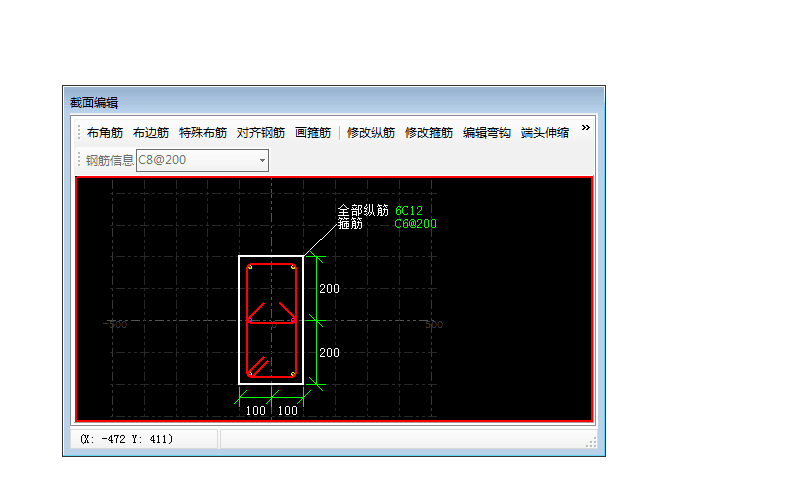The image size is (801, 492).
Task: Expand the toolbar overflow chevron
Action: tap(586, 128)
